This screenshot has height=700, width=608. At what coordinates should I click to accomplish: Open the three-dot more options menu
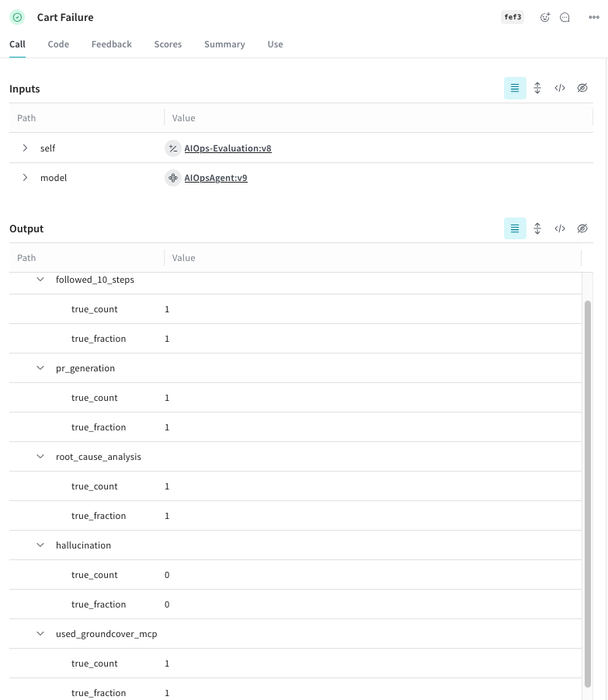click(594, 17)
